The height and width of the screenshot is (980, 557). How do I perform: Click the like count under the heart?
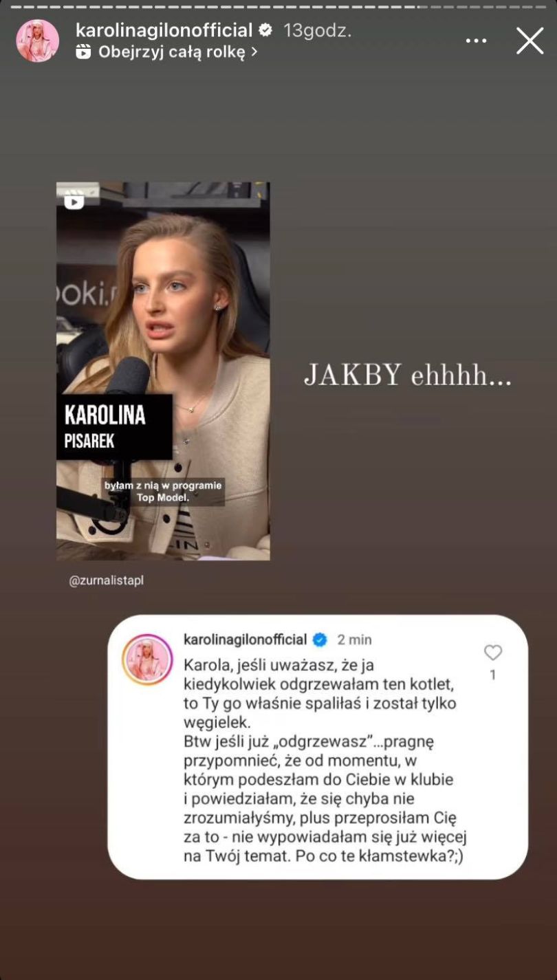click(x=492, y=675)
